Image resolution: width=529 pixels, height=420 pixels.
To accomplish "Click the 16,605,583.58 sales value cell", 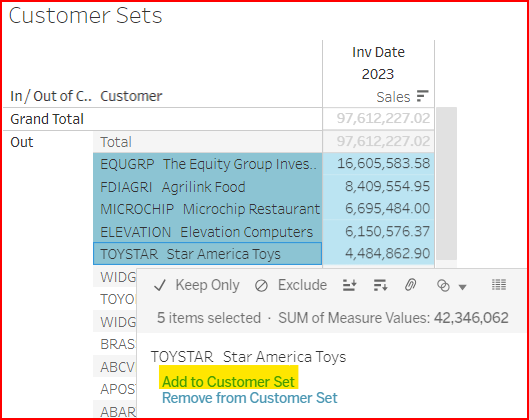I will (x=378, y=164).
